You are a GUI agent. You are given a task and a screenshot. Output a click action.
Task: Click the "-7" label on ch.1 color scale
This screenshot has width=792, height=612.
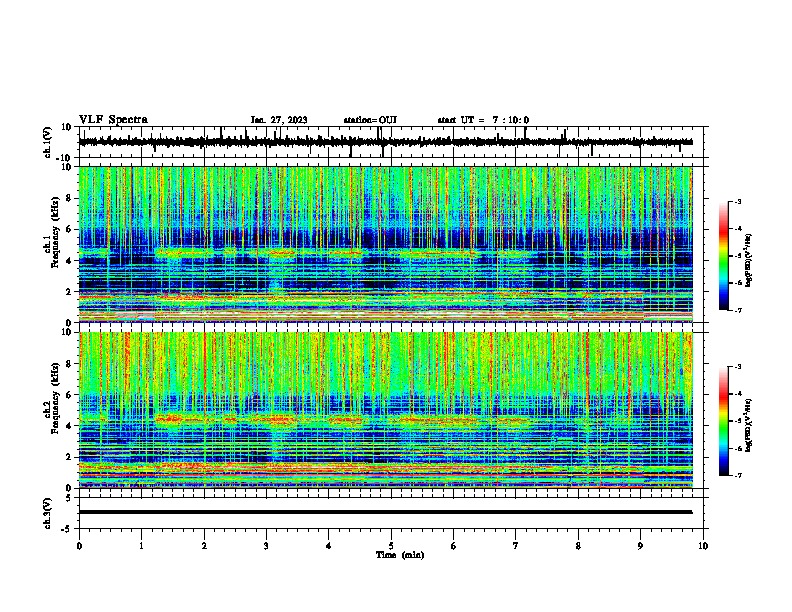[738, 310]
